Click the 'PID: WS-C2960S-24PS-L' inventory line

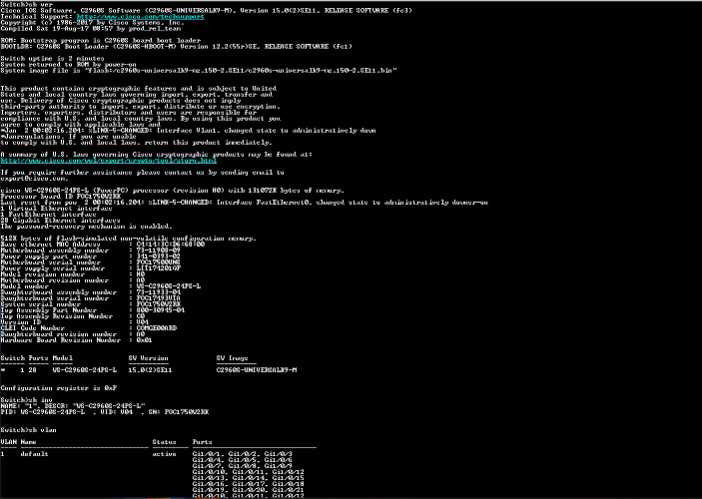104,412
